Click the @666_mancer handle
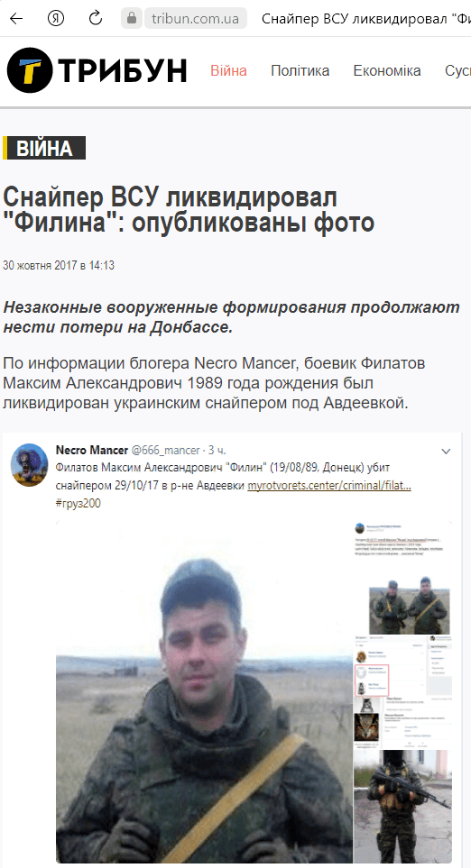The height and width of the screenshot is (868, 471). tap(165, 450)
